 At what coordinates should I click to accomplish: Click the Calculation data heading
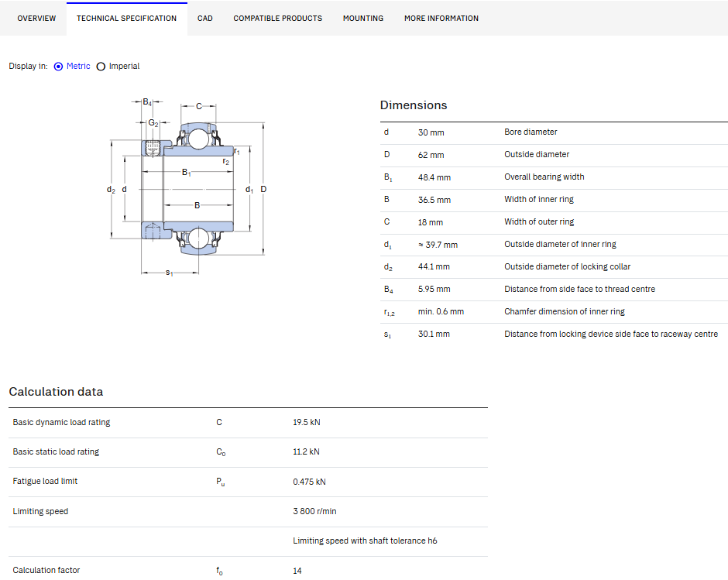tap(56, 392)
